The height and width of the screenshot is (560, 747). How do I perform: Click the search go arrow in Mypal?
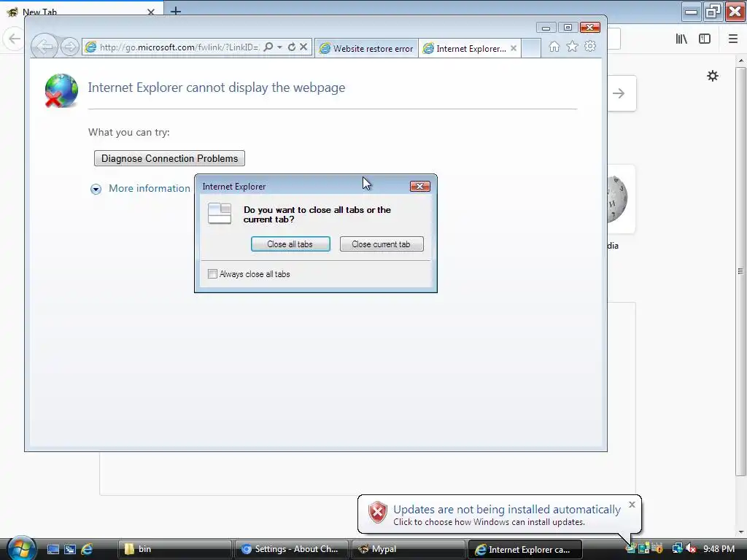[619, 93]
